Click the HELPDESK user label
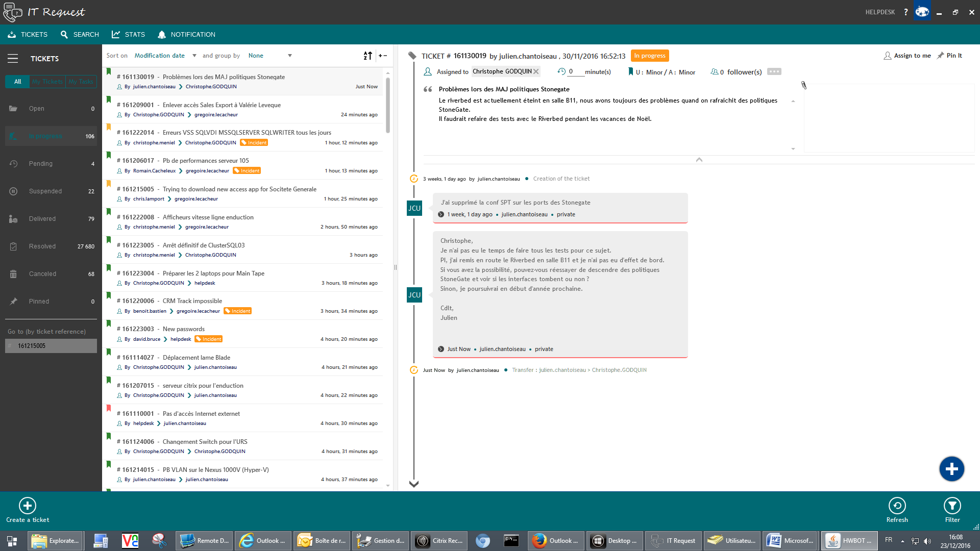980x551 pixels. 880,12
